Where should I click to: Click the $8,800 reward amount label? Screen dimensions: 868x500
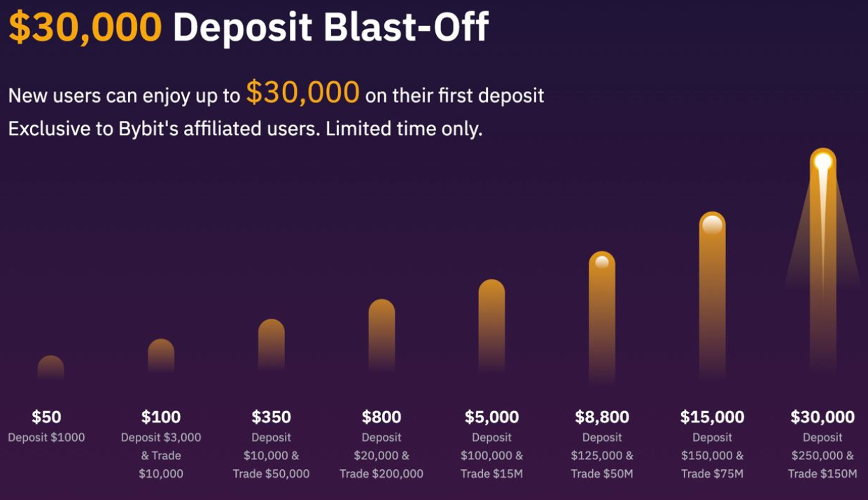tap(602, 417)
